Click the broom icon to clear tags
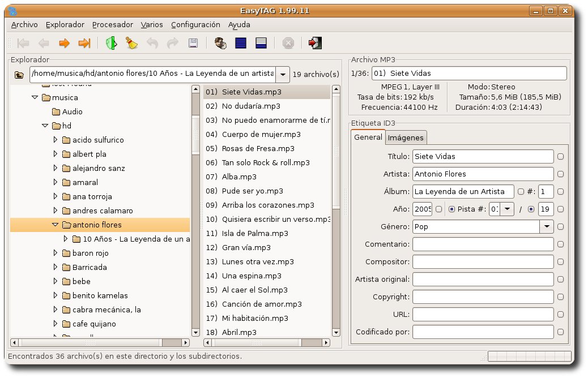588x378 pixels. tap(131, 43)
